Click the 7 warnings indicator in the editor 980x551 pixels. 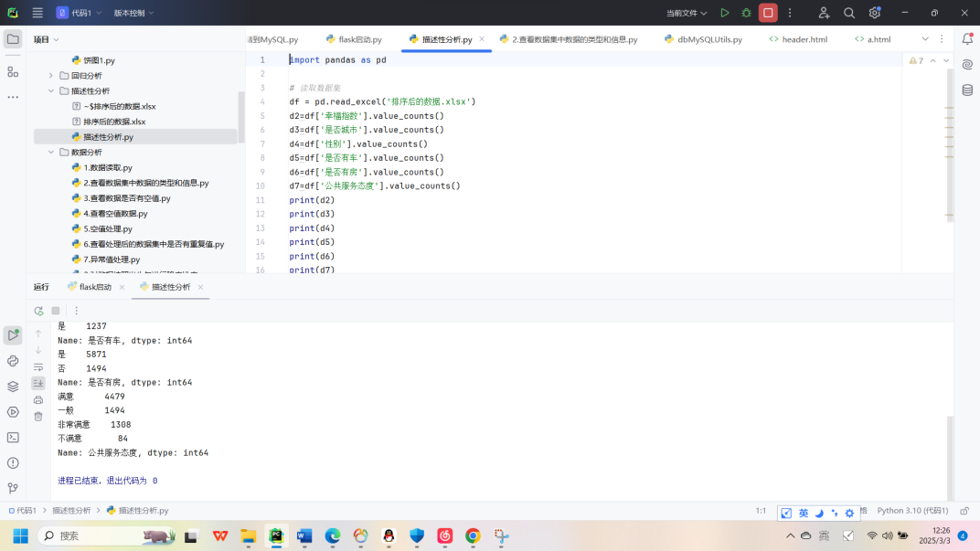[916, 60]
